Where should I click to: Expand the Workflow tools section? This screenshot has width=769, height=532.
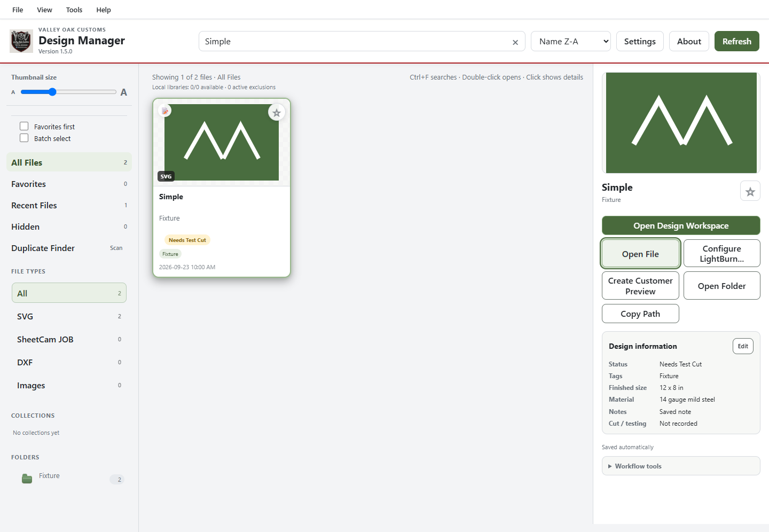[681, 466]
